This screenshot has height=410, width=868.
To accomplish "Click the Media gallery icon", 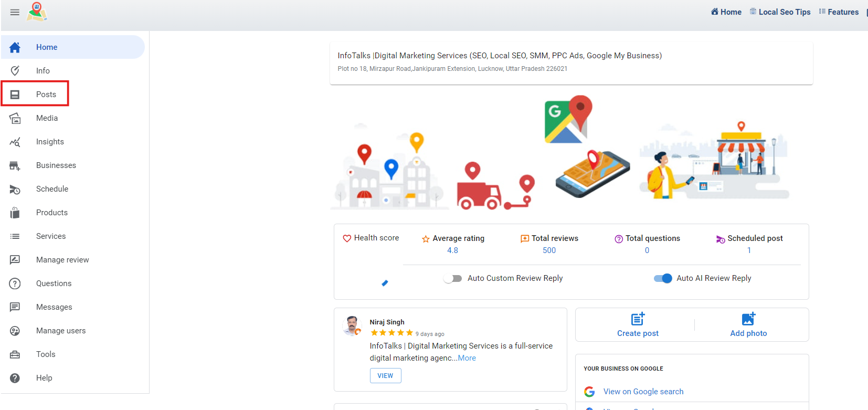I will click(x=15, y=118).
